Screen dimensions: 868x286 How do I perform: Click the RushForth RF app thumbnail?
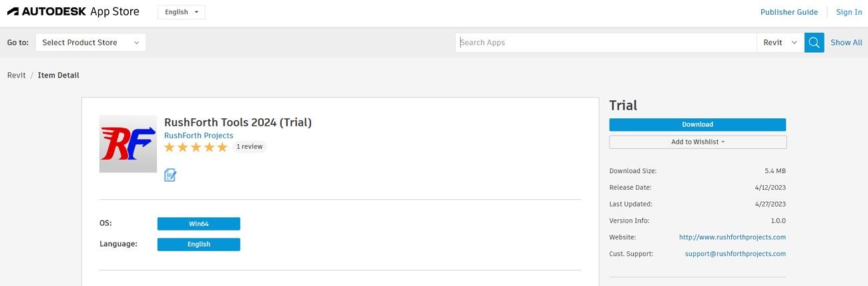pos(128,144)
